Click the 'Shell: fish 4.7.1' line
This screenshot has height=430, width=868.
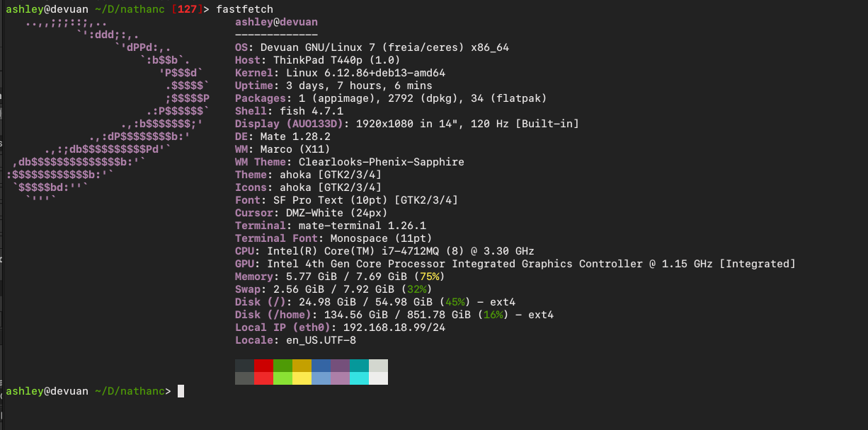pyautogui.click(x=289, y=111)
